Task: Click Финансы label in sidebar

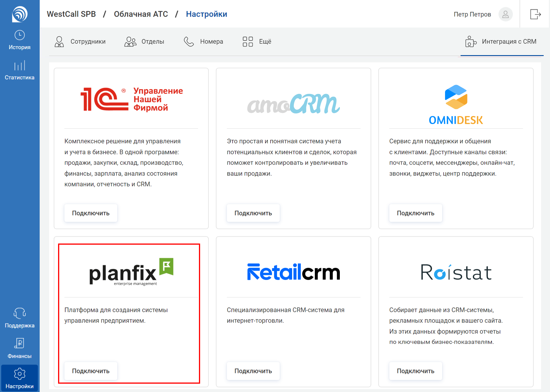Action: (x=20, y=356)
